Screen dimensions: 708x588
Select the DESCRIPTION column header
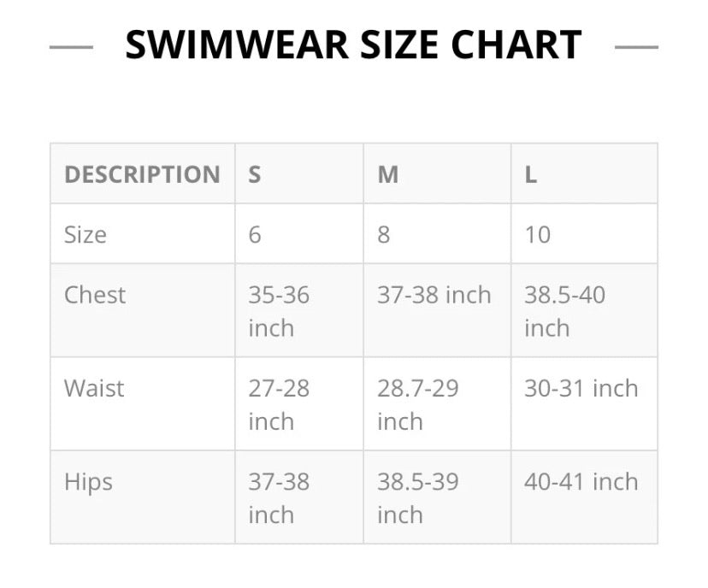(142, 174)
